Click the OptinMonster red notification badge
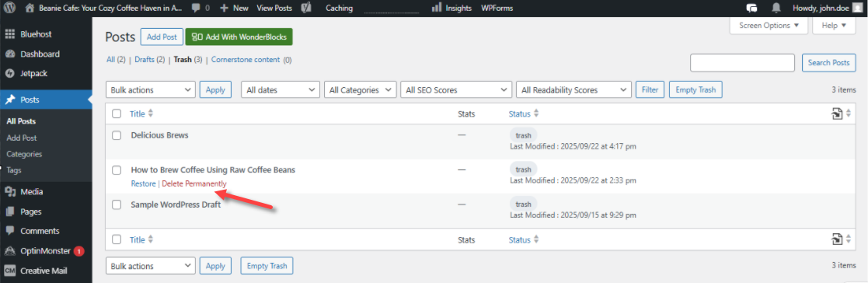868x283 pixels. click(x=78, y=251)
